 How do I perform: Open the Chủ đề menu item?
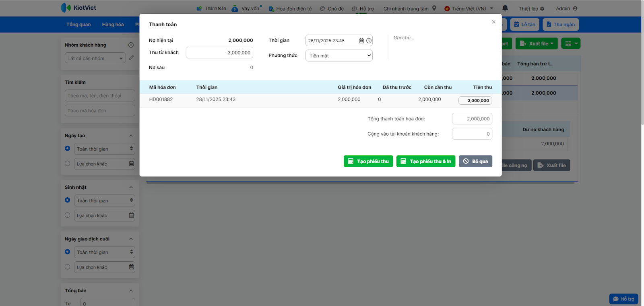click(x=336, y=8)
